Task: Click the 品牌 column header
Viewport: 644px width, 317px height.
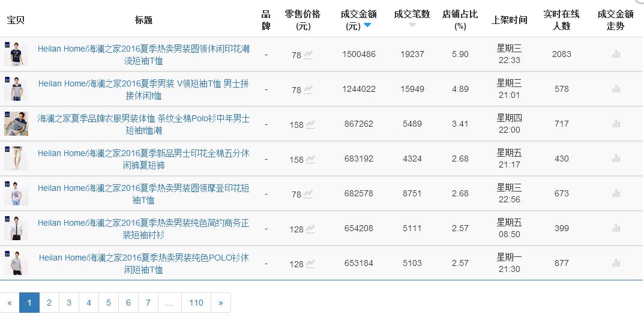Action: point(266,20)
